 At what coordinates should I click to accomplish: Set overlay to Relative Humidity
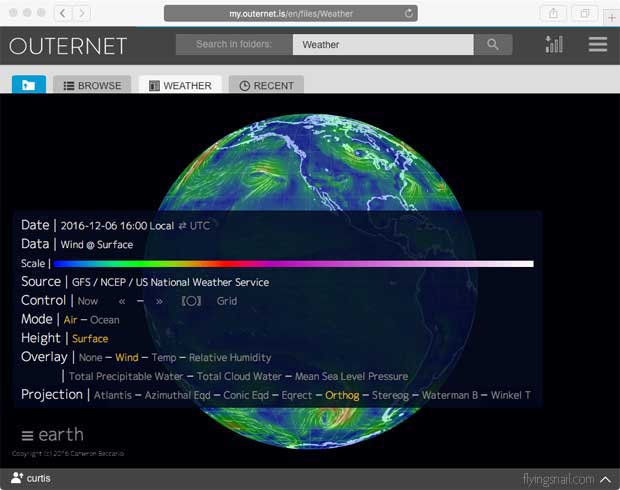tap(230, 358)
